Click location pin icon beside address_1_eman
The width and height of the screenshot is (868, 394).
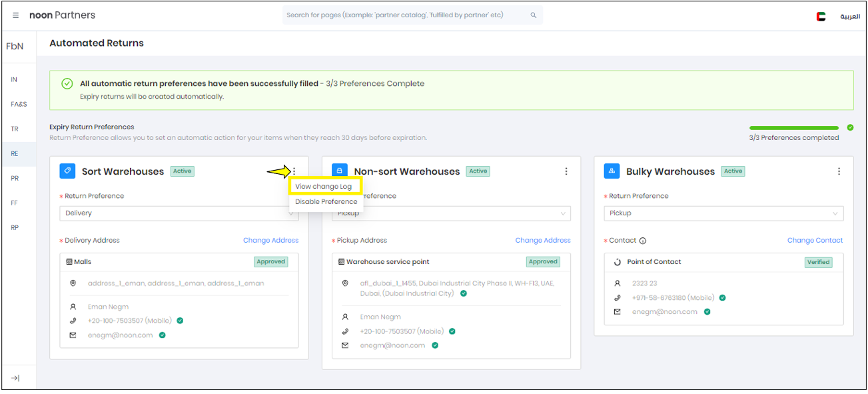click(x=73, y=283)
